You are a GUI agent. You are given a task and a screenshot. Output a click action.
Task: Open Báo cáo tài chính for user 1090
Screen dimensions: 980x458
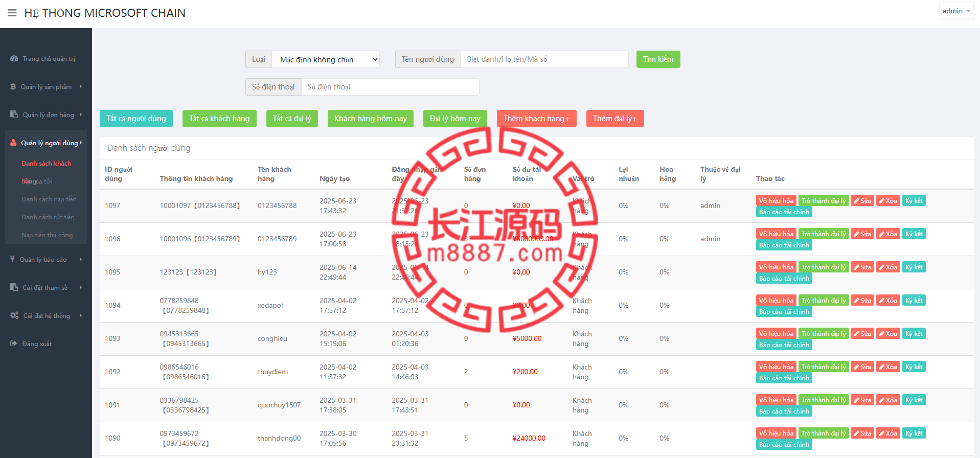[x=784, y=445]
